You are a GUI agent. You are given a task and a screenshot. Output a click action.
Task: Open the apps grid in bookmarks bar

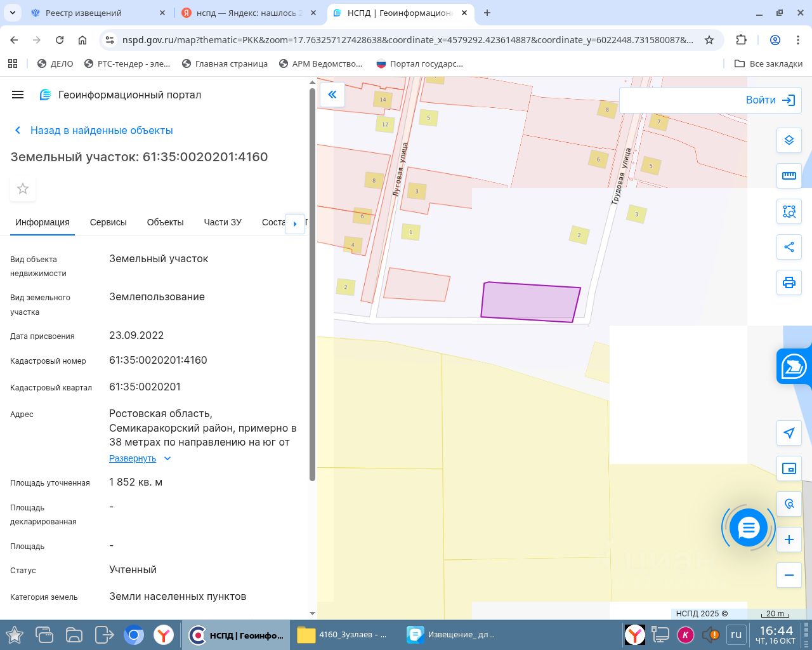point(12,63)
